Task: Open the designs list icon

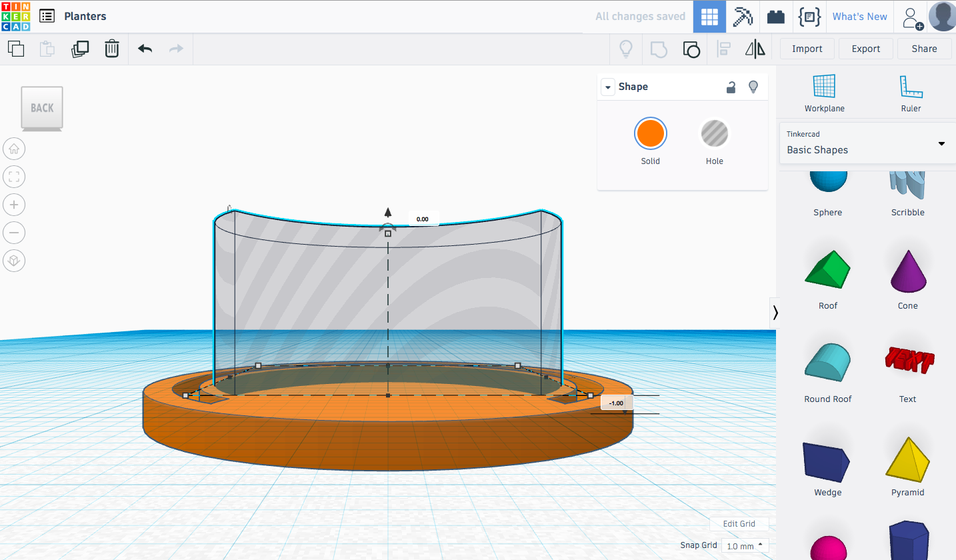Action: point(47,16)
